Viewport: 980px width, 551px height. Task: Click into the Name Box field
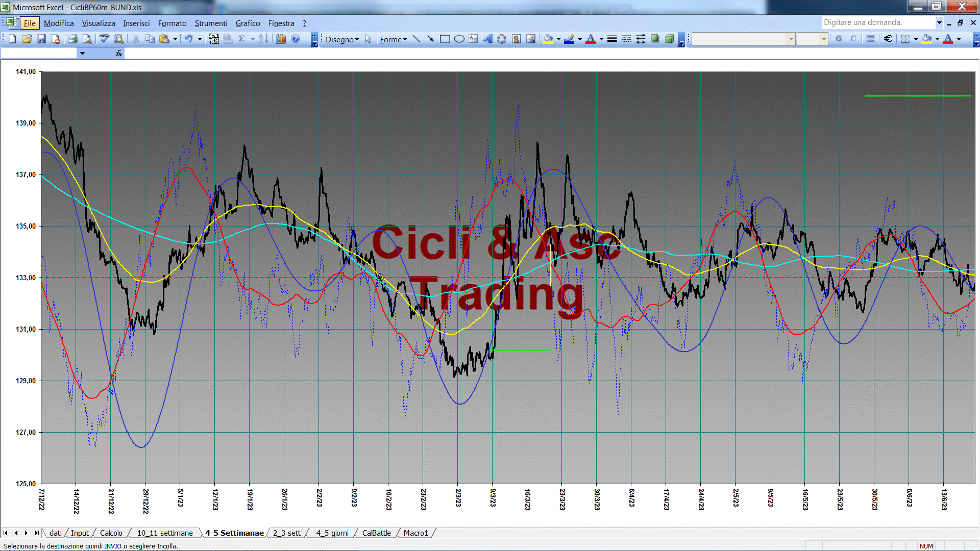coord(39,53)
